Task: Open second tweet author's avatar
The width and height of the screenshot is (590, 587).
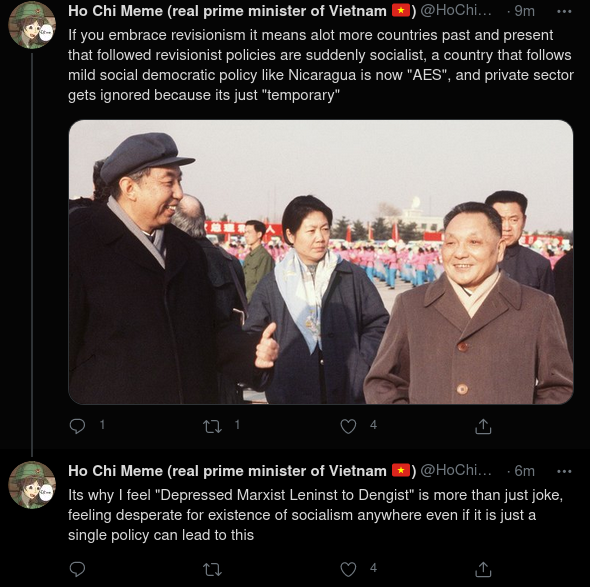Action: point(32,485)
